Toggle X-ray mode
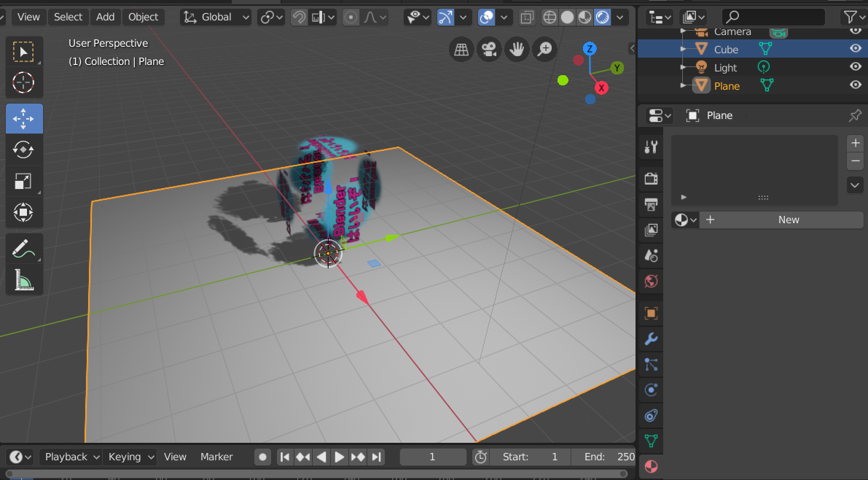The width and height of the screenshot is (868, 480). point(527,18)
